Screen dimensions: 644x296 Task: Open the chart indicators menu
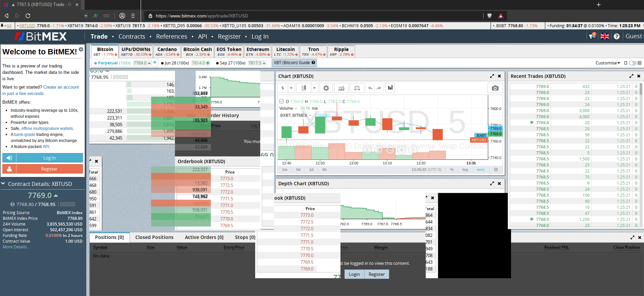click(x=341, y=88)
